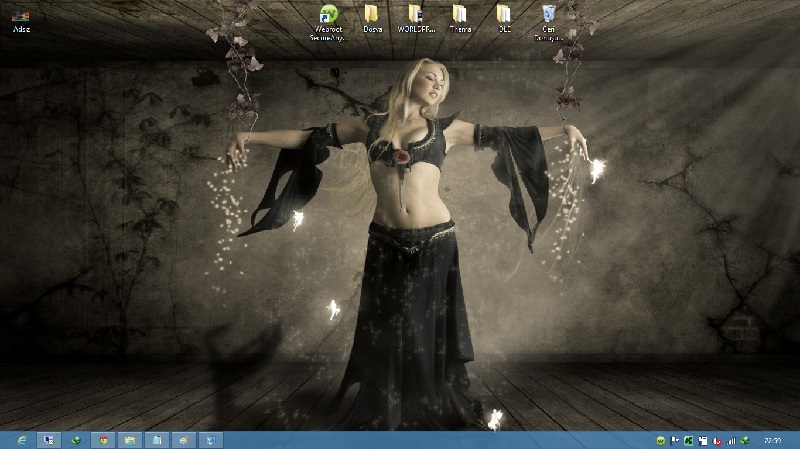800x449 pixels.
Task: Launch Google Chrome from the taskbar
Action: tap(103, 440)
